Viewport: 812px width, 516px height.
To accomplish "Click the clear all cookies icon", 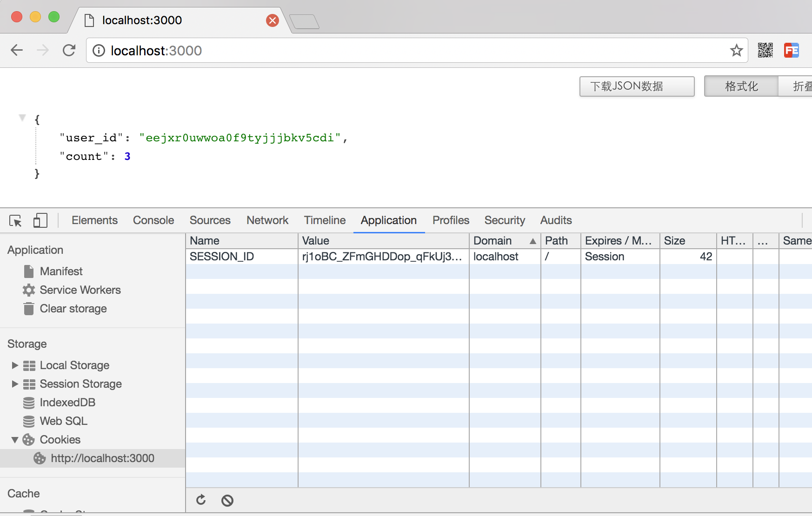I will [227, 501].
